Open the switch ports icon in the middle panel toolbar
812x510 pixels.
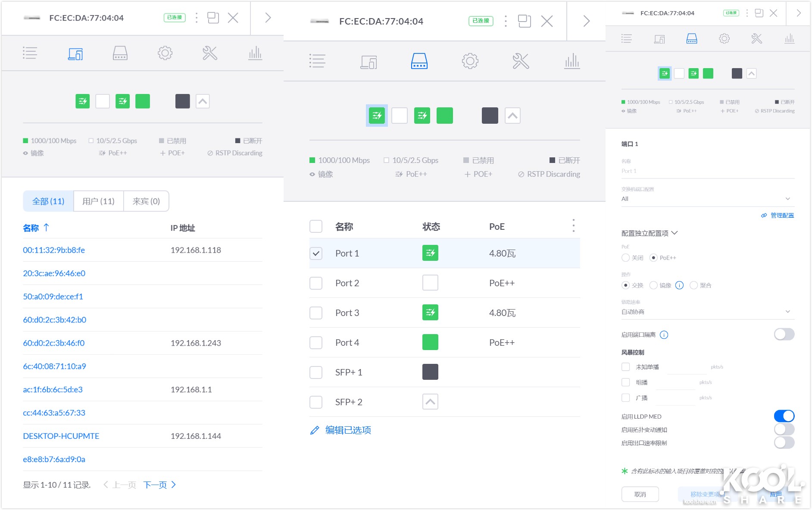click(419, 61)
